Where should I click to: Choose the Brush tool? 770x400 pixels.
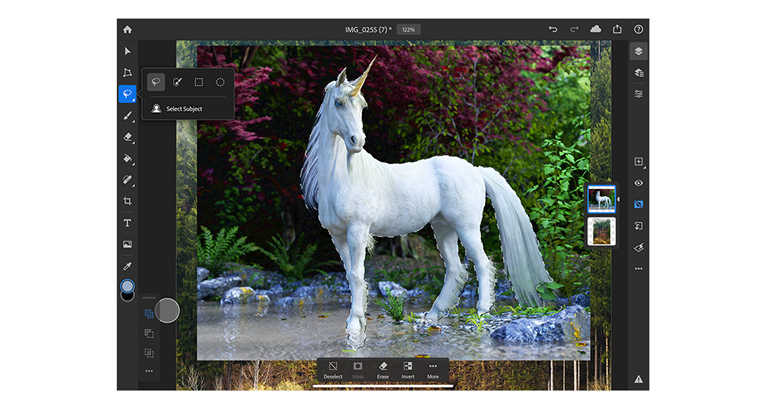(128, 116)
